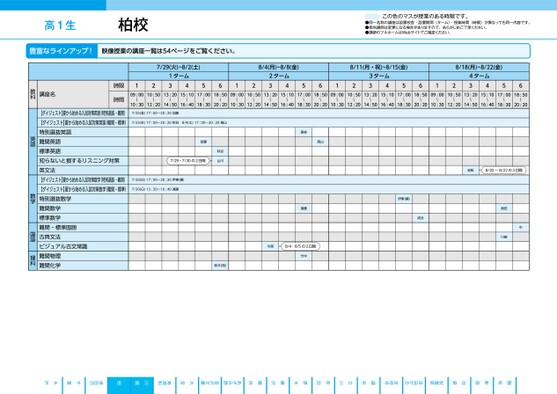Select the 4ターム column header
557x394 pixels.
pos(479,76)
